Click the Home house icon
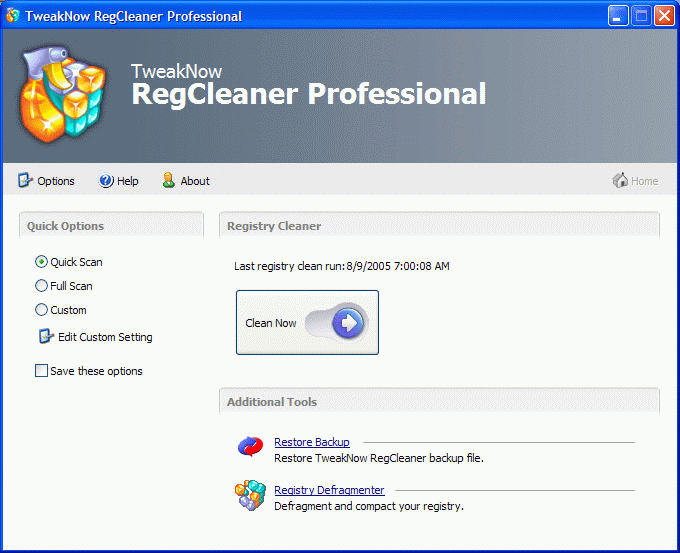Screen dimensions: 680x553 620,180
